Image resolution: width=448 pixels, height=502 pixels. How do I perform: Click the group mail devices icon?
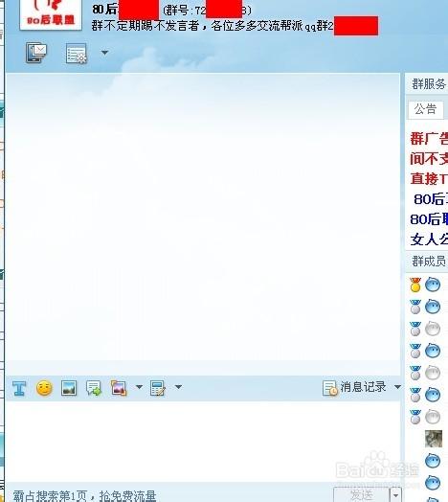coord(36,53)
